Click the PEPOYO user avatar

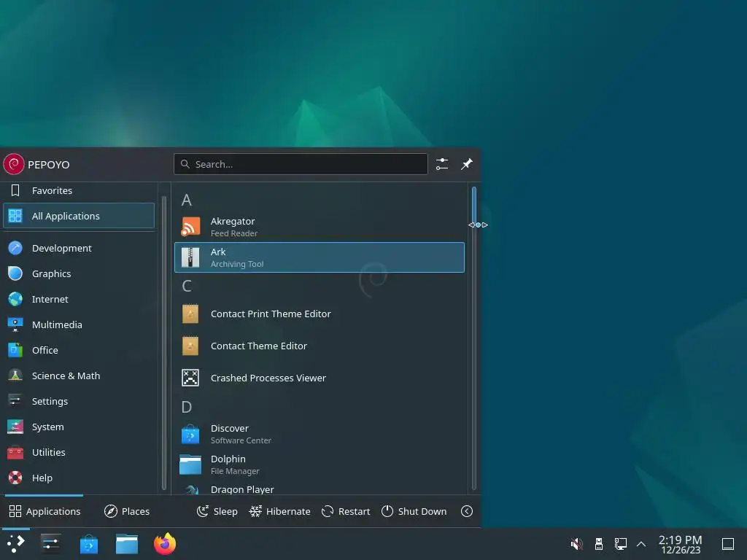14,164
